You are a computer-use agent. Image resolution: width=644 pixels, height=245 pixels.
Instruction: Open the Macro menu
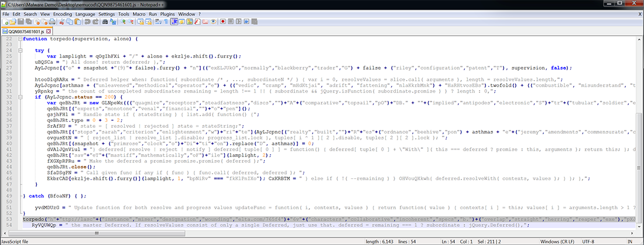pos(139,14)
